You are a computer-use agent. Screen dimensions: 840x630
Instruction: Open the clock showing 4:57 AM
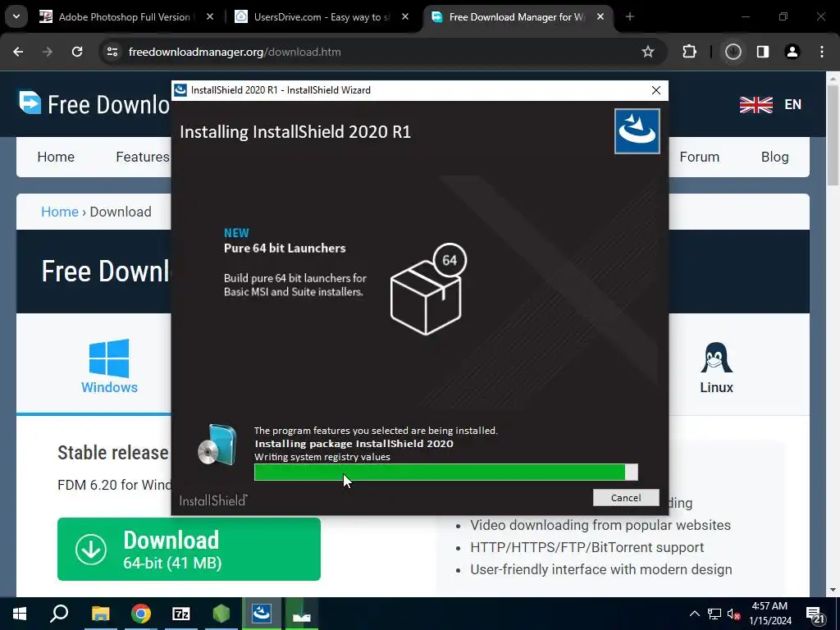coord(769,614)
